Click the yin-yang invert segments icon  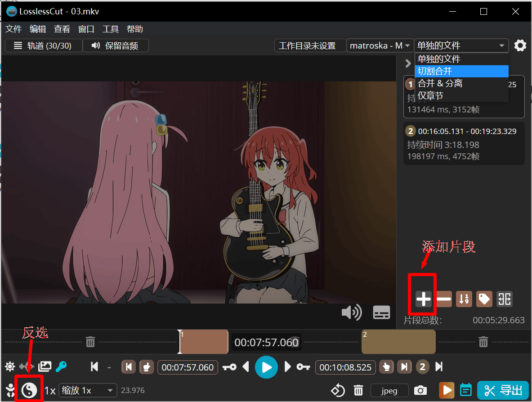pyautogui.click(x=29, y=390)
